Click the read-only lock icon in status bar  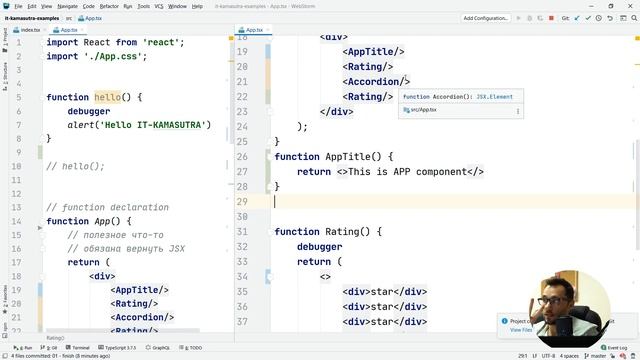(613, 356)
